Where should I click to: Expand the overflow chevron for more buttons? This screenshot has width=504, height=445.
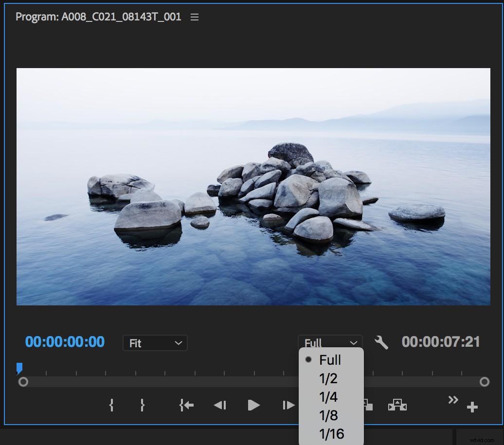[x=452, y=400]
